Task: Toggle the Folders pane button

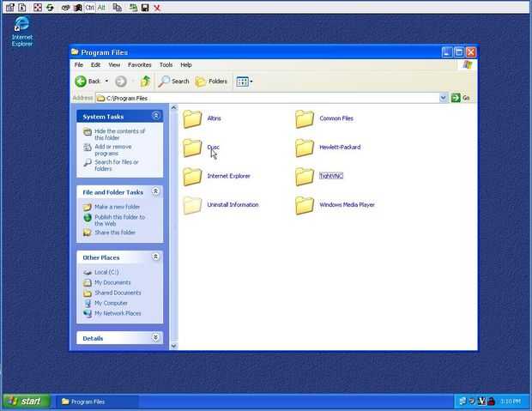Action: (211, 82)
